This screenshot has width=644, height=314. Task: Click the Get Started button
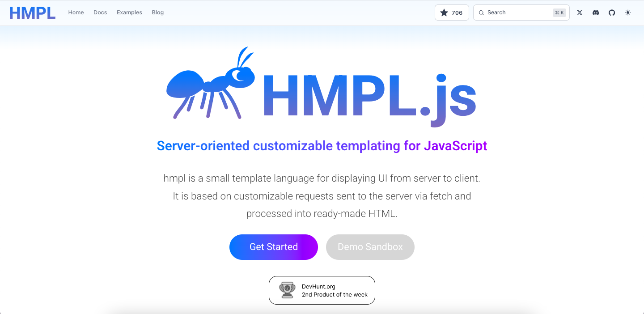[x=274, y=247]
